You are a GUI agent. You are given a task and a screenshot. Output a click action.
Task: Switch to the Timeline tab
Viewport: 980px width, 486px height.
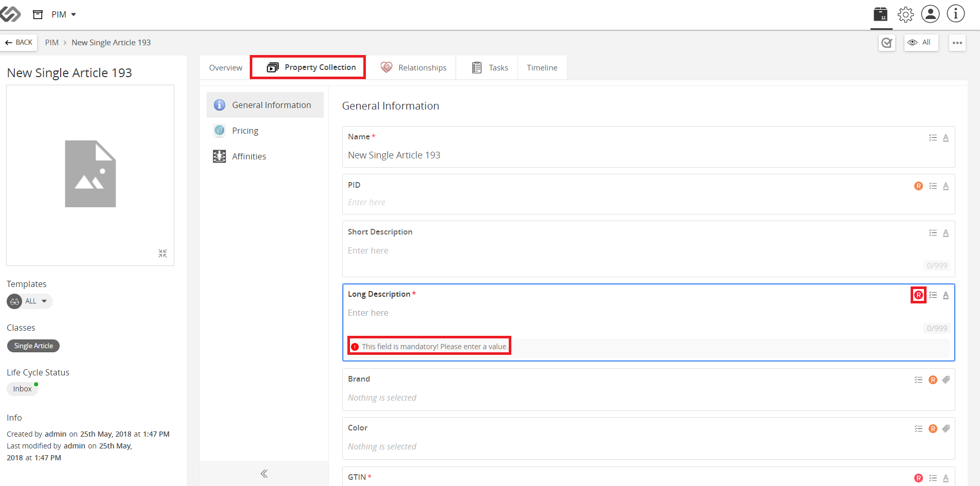tap(542, 68)
